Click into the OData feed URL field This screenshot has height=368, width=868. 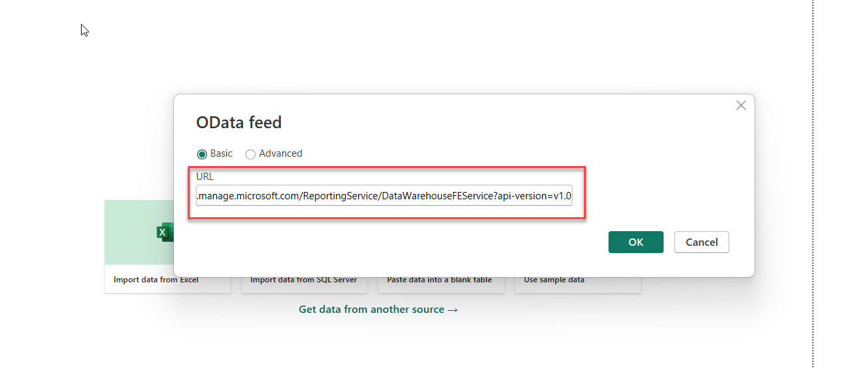(x=384, y=196)
